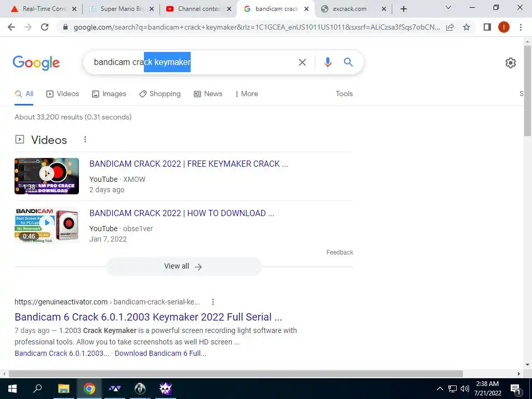Click the lock icon in address bar
Screen dimensions: 532x399
pos(65,27)
